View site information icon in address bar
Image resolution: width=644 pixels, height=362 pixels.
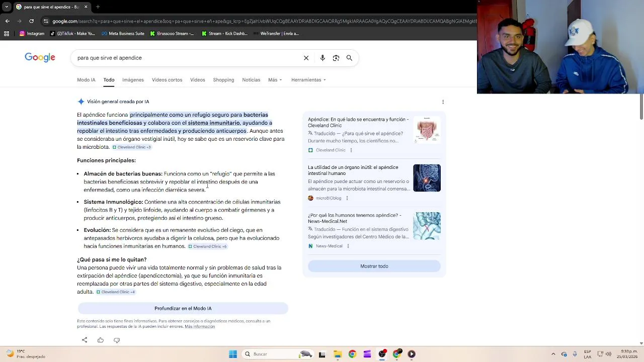46,21
